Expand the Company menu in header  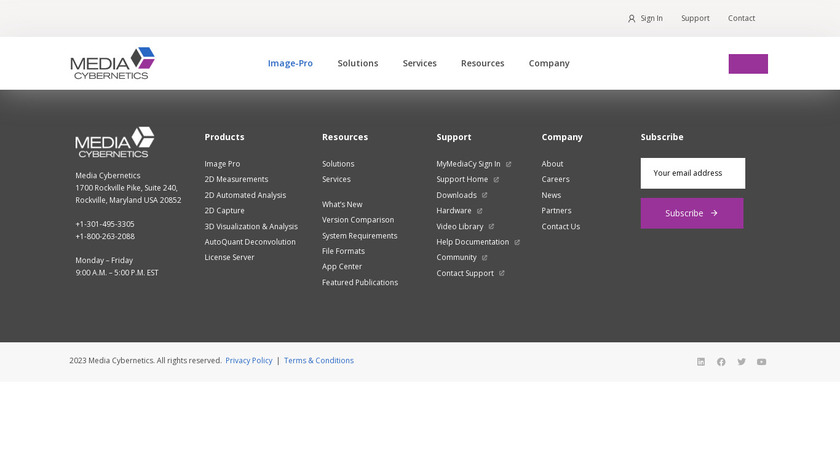coord(549,63)
